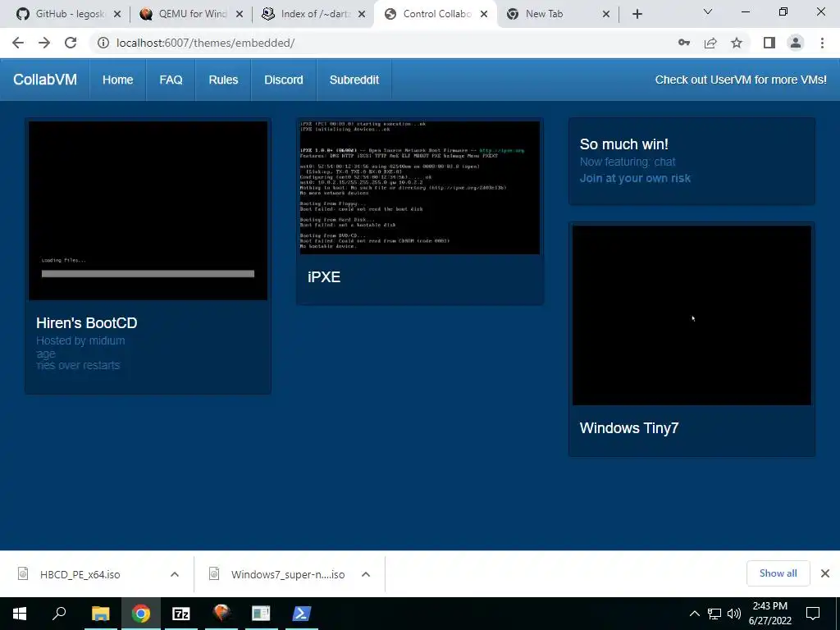
Task: Open the saved passwords key icon
Action: pyautogui.click(x=684, y=43)
